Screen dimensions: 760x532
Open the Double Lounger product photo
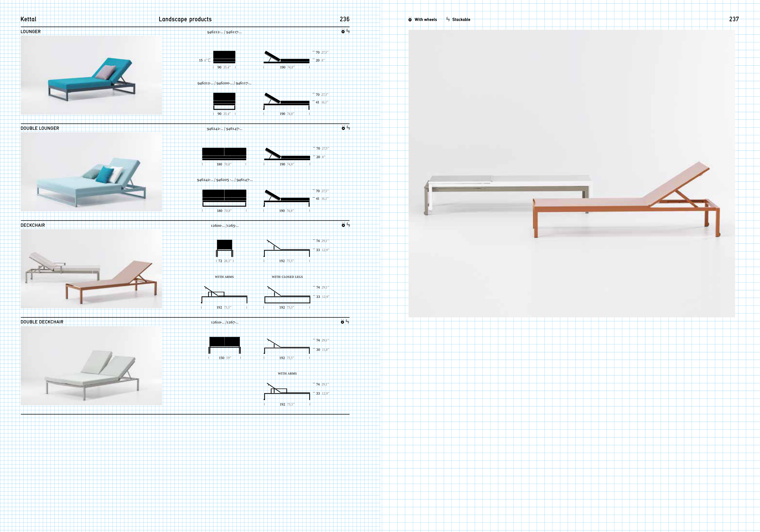coord(92,172)
